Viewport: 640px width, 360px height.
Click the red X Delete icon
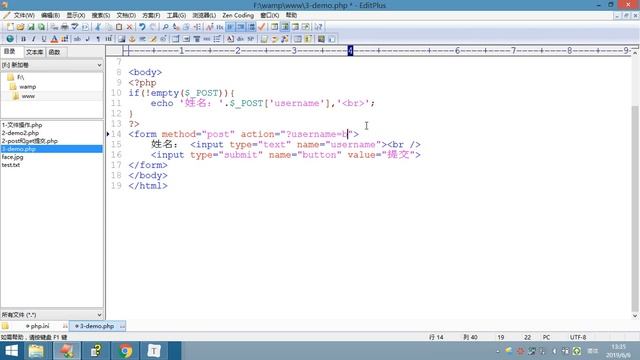(x=129, y=27)
